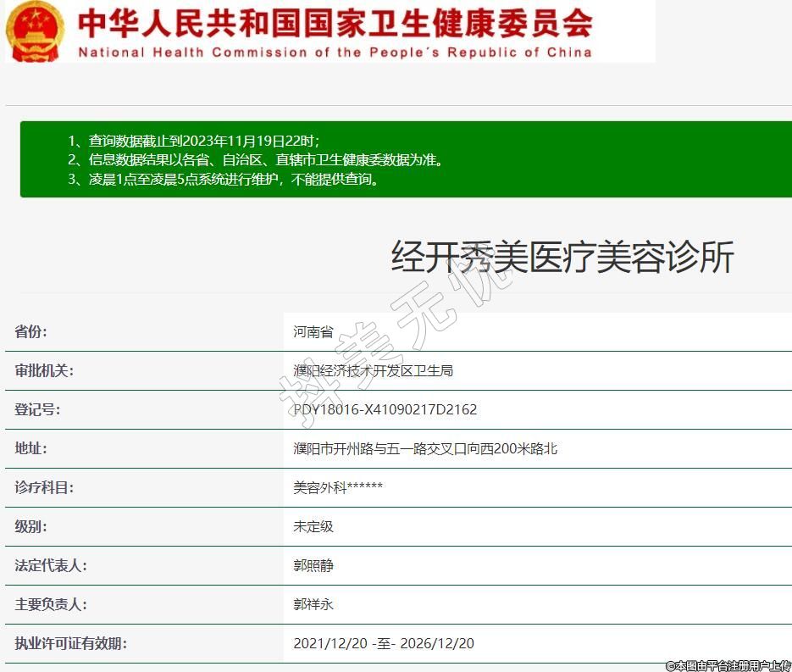Select the address starting with 濮阳市开州路
This screenshot has width=792, height=672.
click(425, 449)
